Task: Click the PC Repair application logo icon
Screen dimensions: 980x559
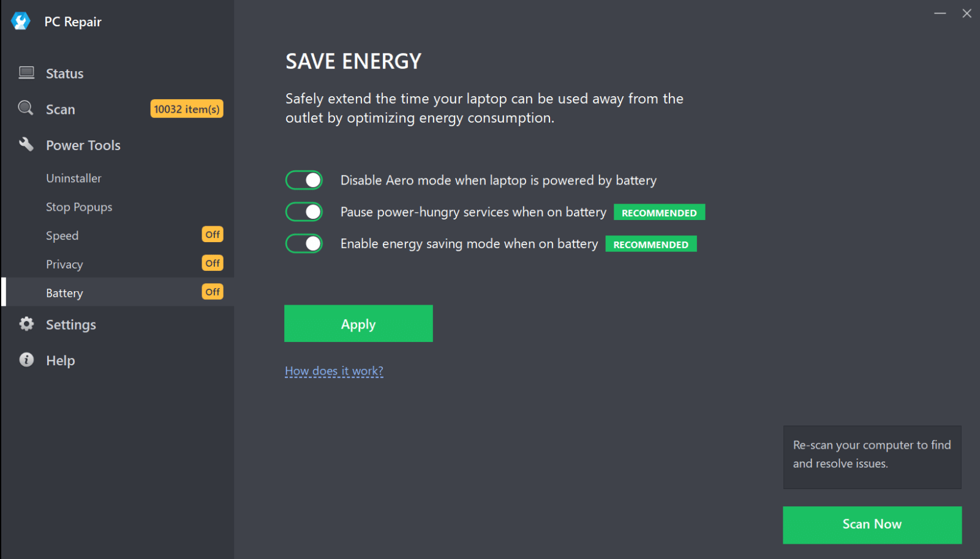Action: tap(20, 20)
